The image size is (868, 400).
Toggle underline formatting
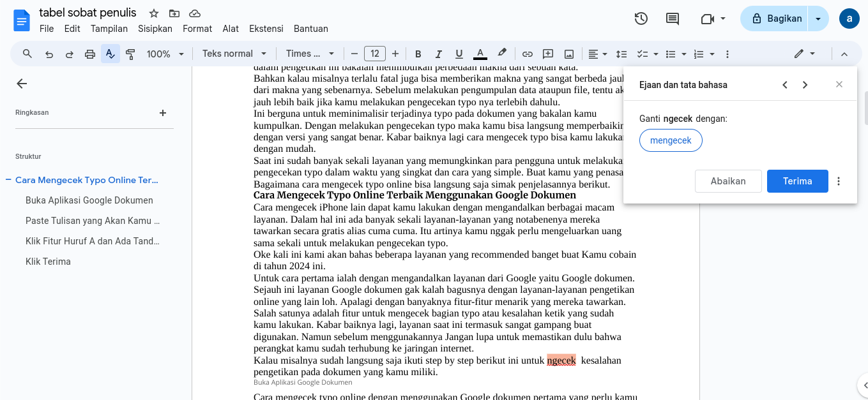(x=459, y=54)
